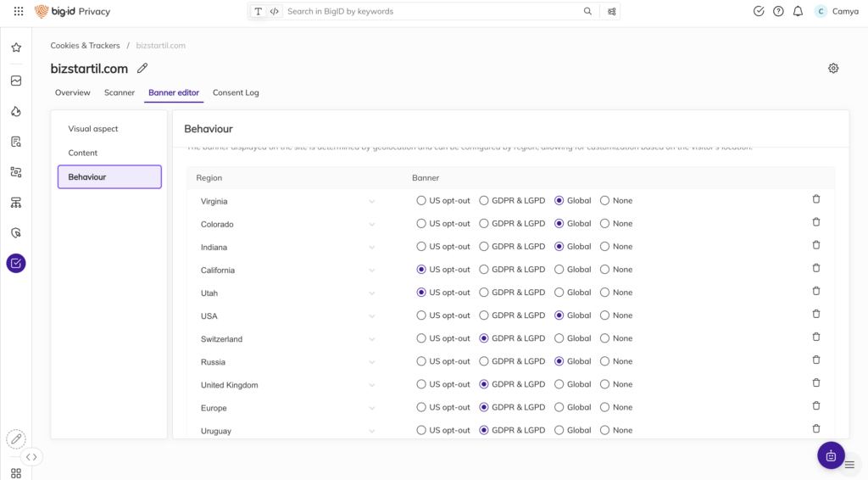Click the pencil icon beside bizstartil.com title

[142, 69]
